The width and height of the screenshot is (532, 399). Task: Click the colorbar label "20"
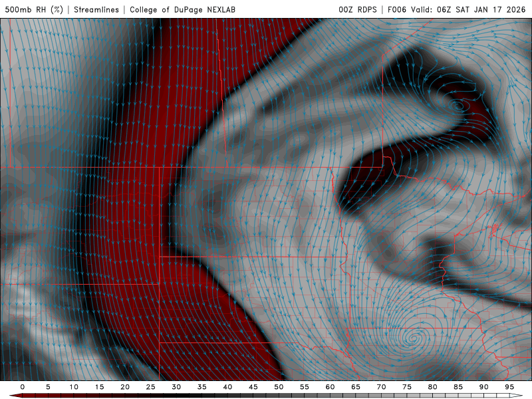125,387
